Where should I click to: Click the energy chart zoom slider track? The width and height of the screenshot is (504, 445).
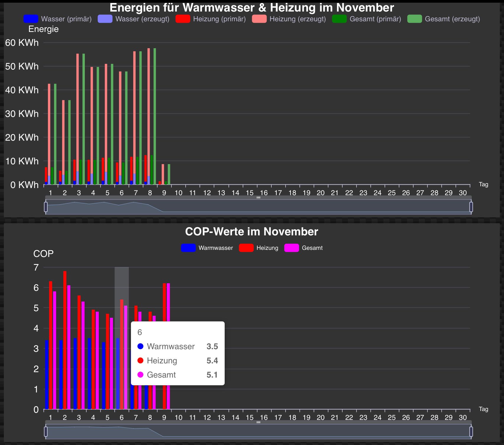[x=258, y=207]
